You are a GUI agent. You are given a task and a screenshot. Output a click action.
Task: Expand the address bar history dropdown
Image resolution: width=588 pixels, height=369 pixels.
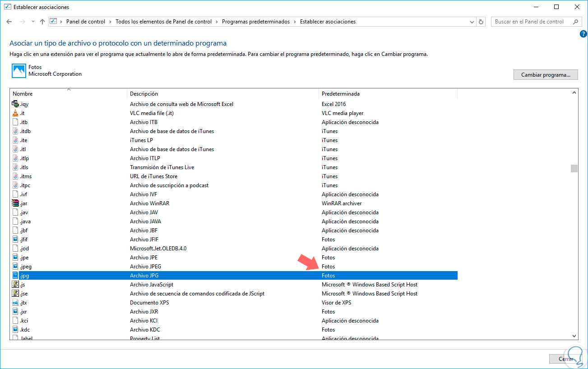tap(472, 22)
